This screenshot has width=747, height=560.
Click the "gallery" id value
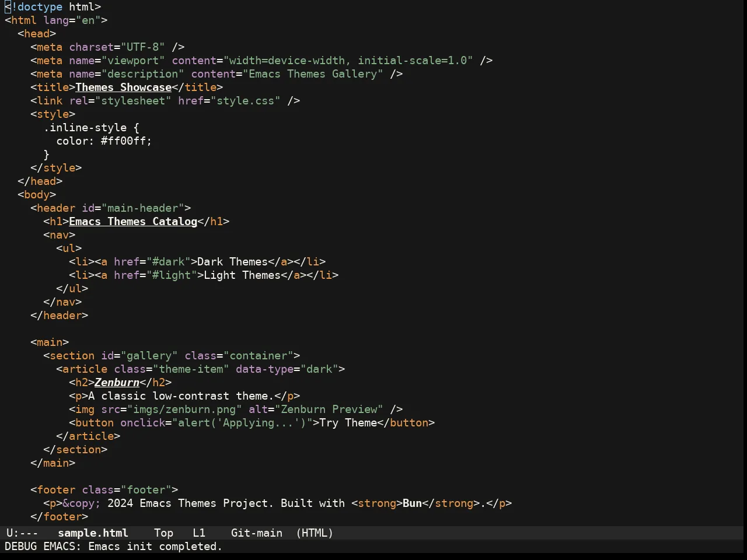point(149,356)
